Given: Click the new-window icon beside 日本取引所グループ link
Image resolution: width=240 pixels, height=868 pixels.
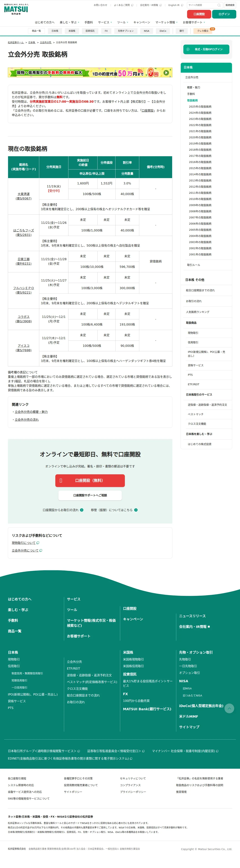Looking at the screenshot, I should pos(79,751).
